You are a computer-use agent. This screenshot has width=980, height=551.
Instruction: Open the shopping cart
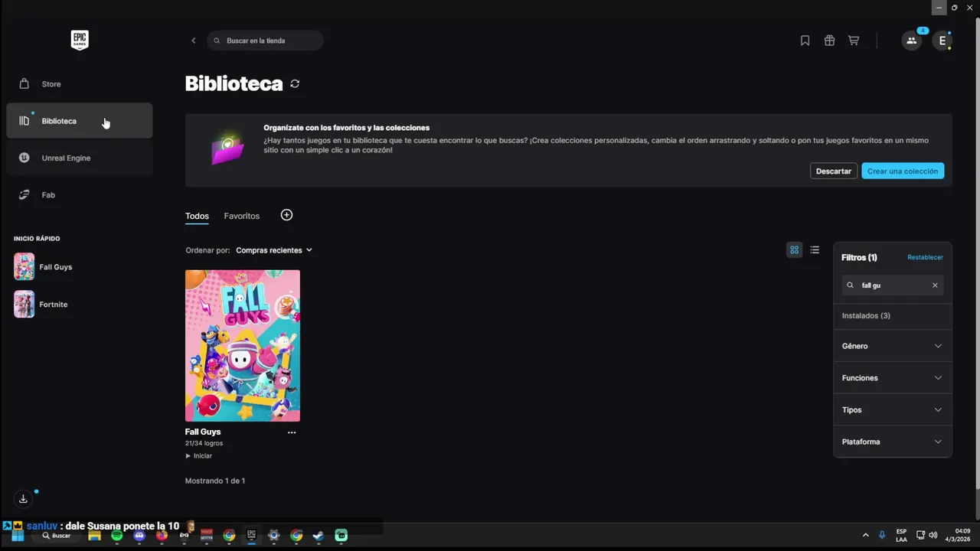(x=854, y=41)
